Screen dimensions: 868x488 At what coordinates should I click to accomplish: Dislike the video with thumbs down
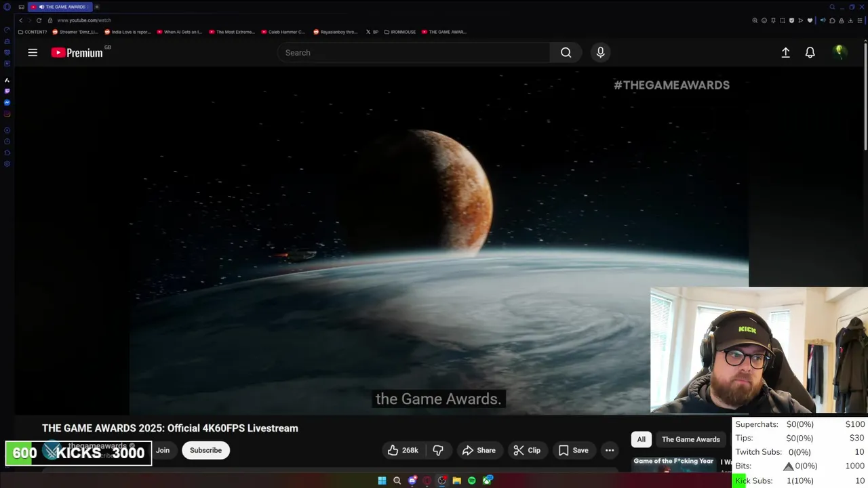(x=438, y=450)
